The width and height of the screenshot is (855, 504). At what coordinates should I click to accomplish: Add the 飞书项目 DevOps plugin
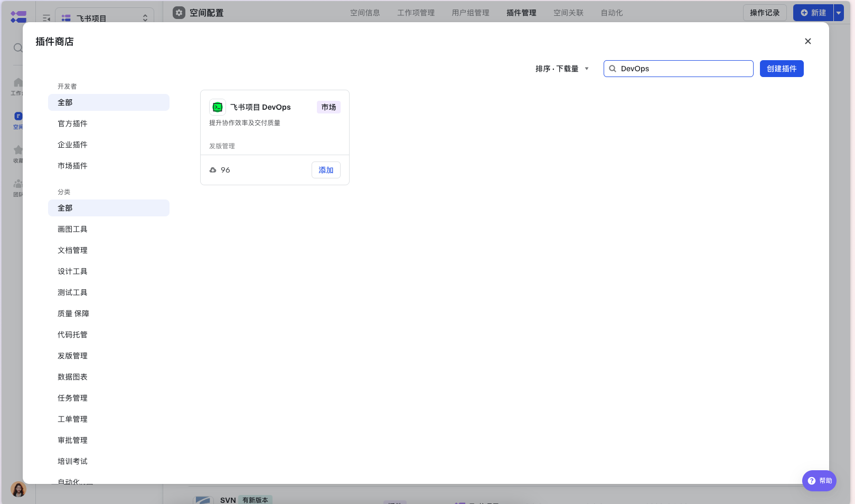pos(326,170)
